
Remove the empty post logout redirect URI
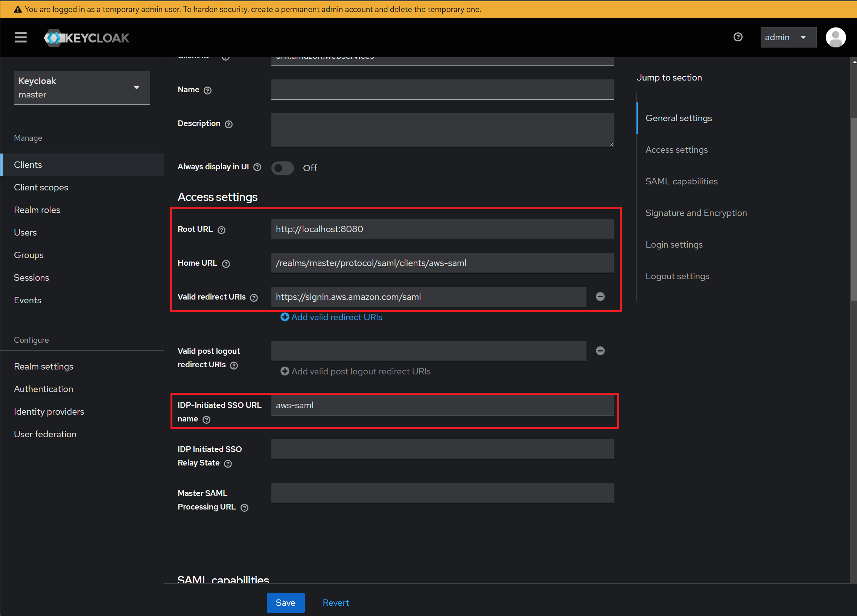click(600, 351)
